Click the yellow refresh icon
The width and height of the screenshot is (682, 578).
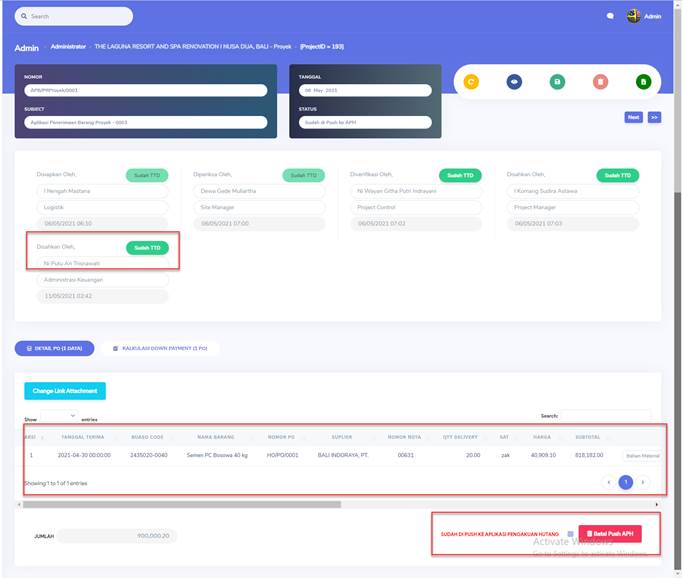pyautogui.click(x=471, y=82)
